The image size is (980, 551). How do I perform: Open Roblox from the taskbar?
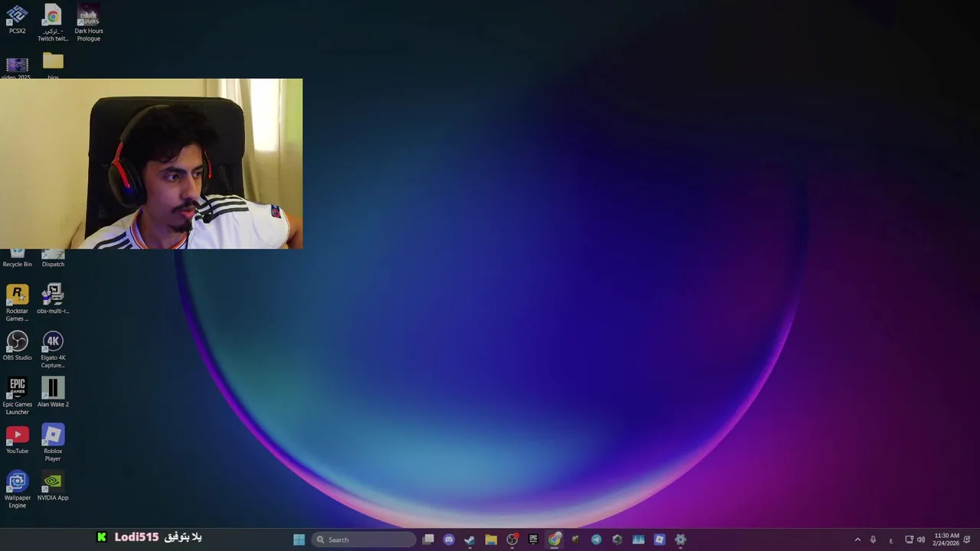click(659, 540)
